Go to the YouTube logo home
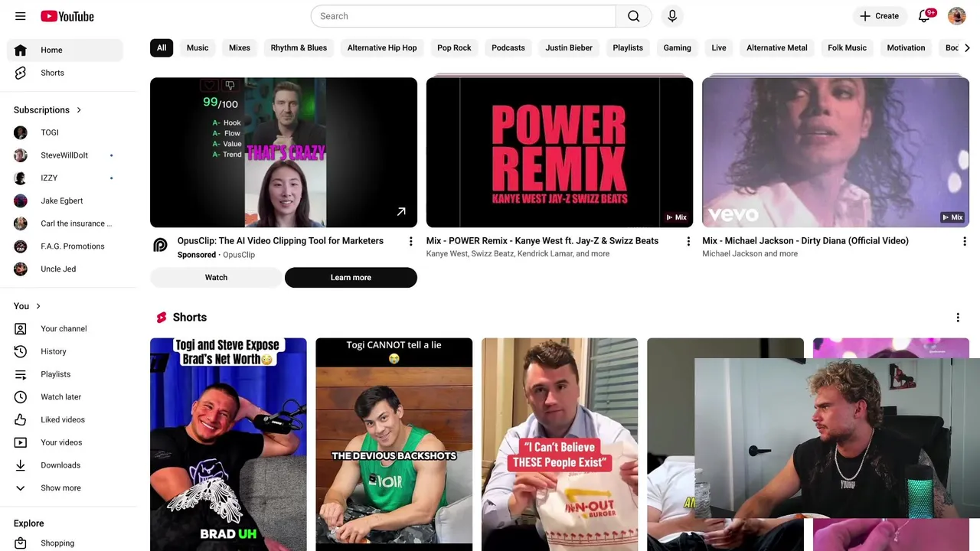 click(67, 16)
